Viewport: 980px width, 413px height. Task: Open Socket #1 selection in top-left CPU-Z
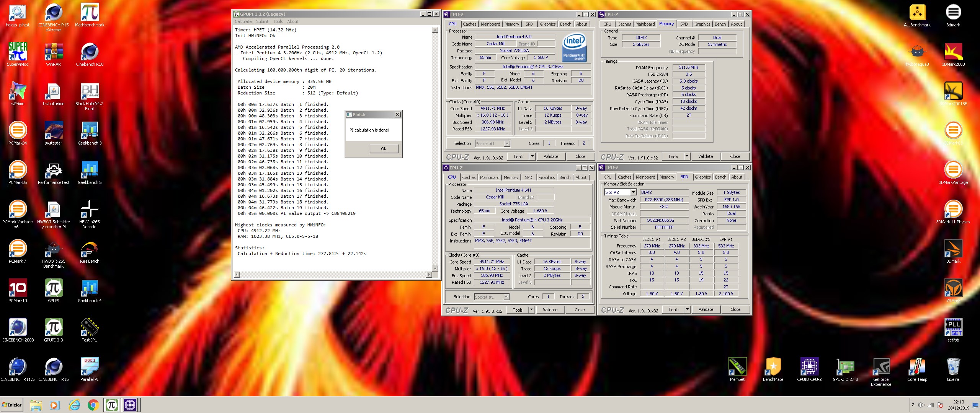(492, 144)
